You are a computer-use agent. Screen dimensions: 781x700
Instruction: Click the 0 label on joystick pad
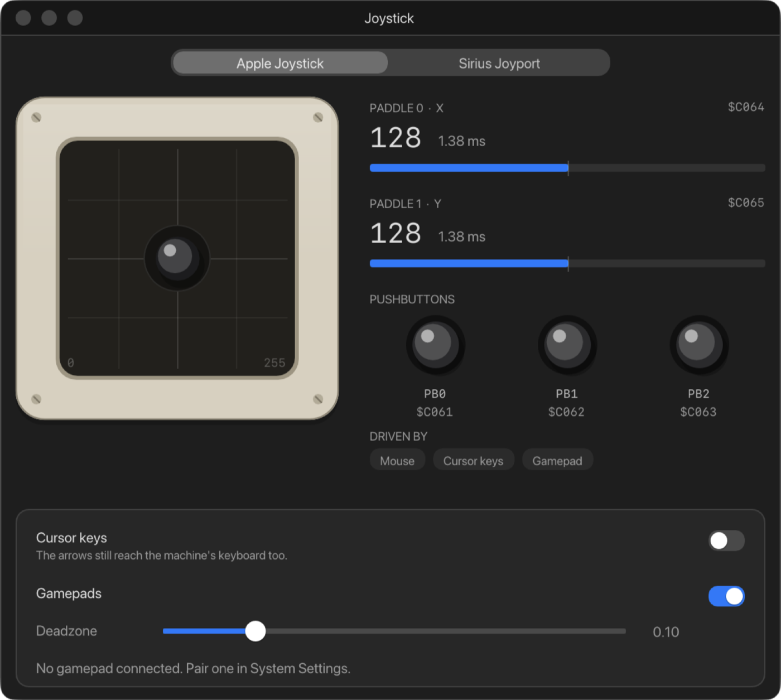click(x=71, y=363)
